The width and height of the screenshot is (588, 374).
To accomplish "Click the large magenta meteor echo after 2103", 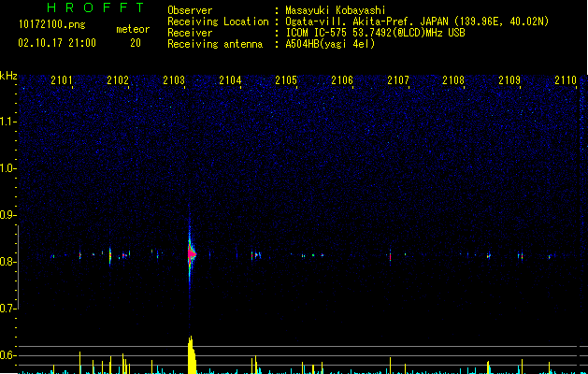I will pyautogui.click(x=192, y=254).
